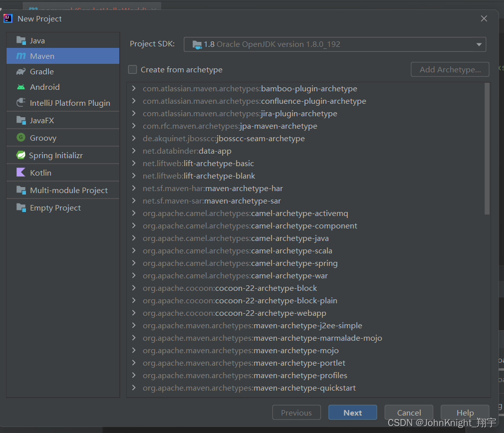Click the Spring Initializr leaf icon
Image resolution: width=504 pixels, height=433 pixels.
[x=21, y=155]
